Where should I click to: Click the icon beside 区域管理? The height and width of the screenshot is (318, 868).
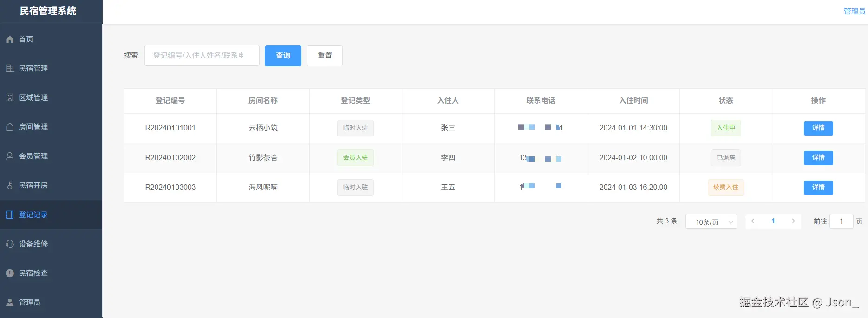point(10,98)
